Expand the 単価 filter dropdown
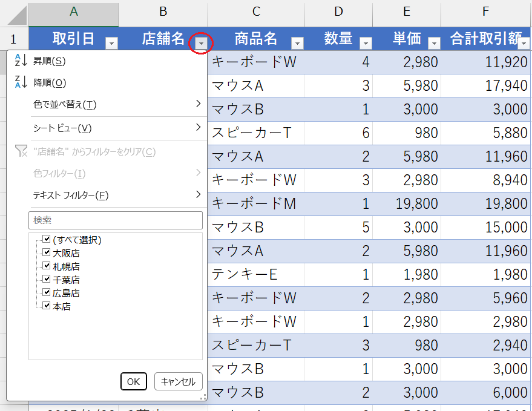The width and height of the screenshot is (532, 411). [x=434, y=43]
